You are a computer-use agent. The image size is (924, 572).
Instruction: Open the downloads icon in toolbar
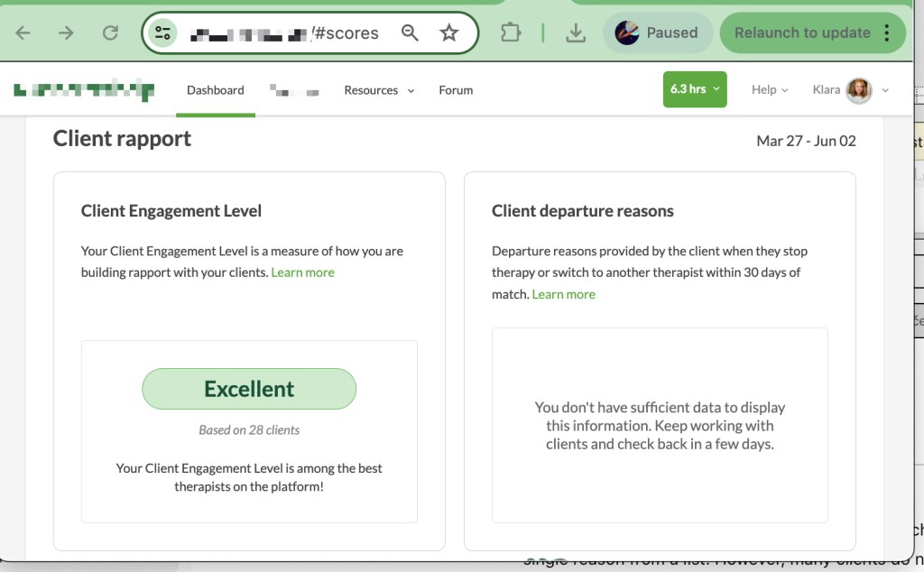point(575,33)
